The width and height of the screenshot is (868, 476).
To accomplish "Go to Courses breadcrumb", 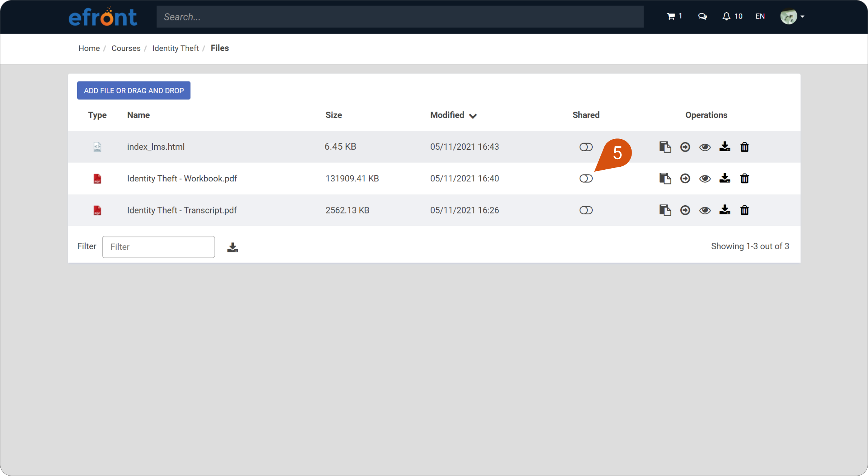I will tap(126, 48).
